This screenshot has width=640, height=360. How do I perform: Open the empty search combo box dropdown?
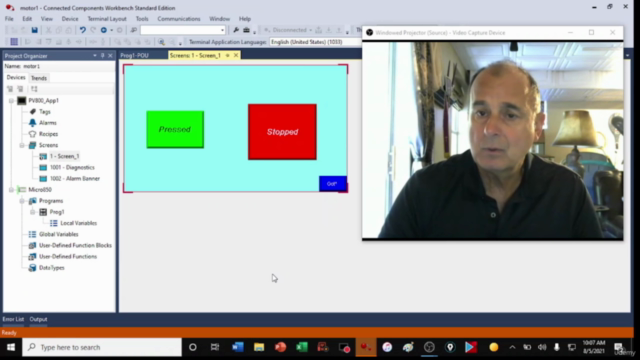(x=222, y=30)
